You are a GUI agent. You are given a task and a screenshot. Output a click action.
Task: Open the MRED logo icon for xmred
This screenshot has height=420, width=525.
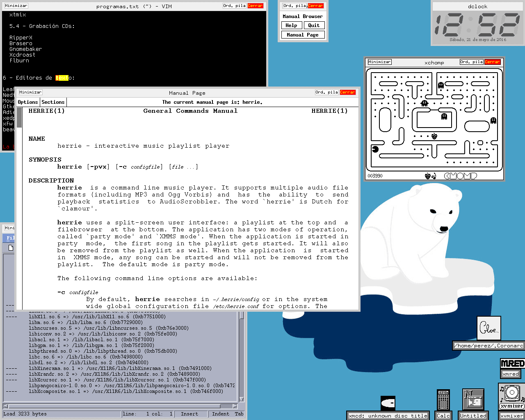tap(512, 363)
